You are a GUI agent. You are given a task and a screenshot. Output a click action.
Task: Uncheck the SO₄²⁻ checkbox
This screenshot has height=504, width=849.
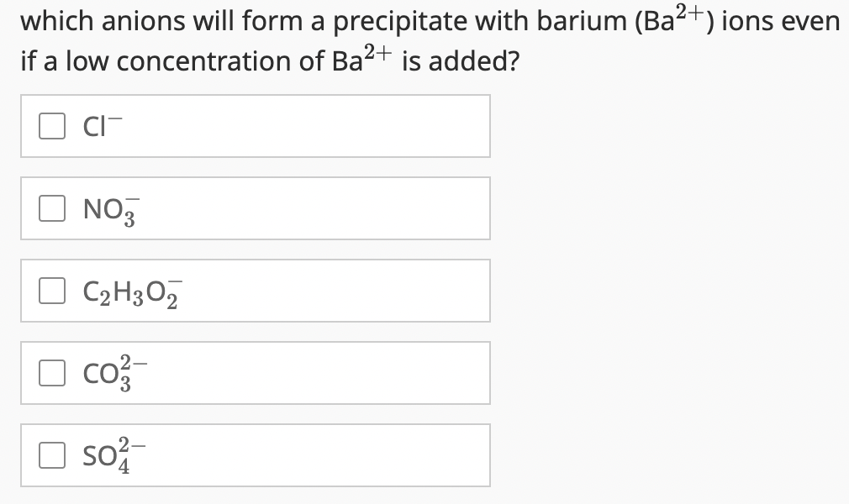(52, 454)
